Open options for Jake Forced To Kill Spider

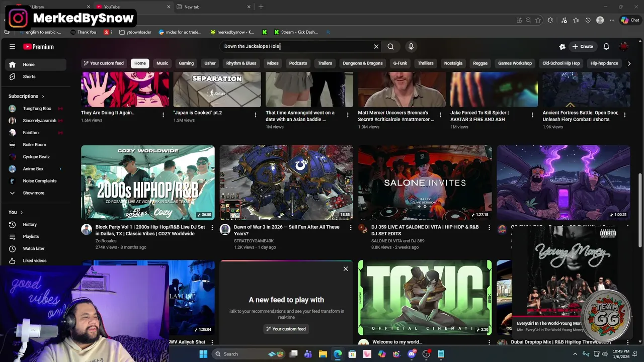[x=532, y=115]
